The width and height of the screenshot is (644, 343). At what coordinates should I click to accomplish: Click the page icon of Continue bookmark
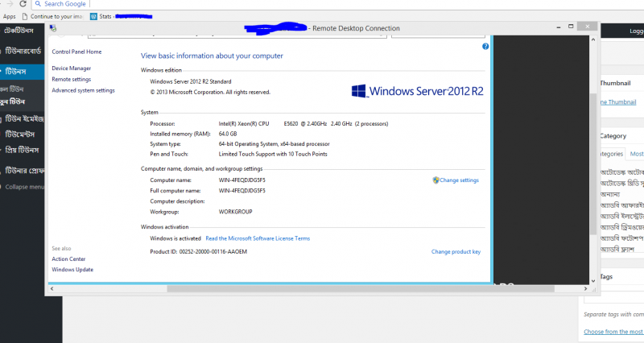[x=25, y=16]
